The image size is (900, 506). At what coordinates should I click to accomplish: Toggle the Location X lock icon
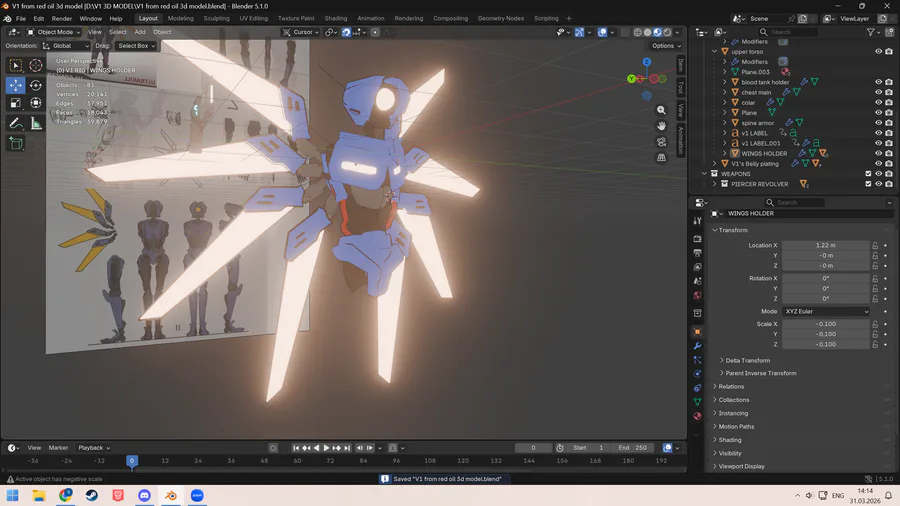coord(875,245)
